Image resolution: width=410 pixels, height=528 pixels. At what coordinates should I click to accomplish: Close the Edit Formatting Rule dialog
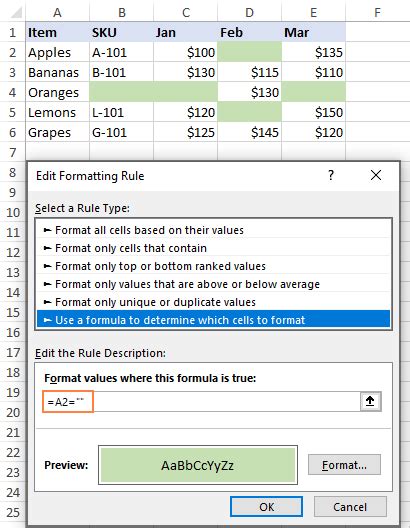(376, 175)
